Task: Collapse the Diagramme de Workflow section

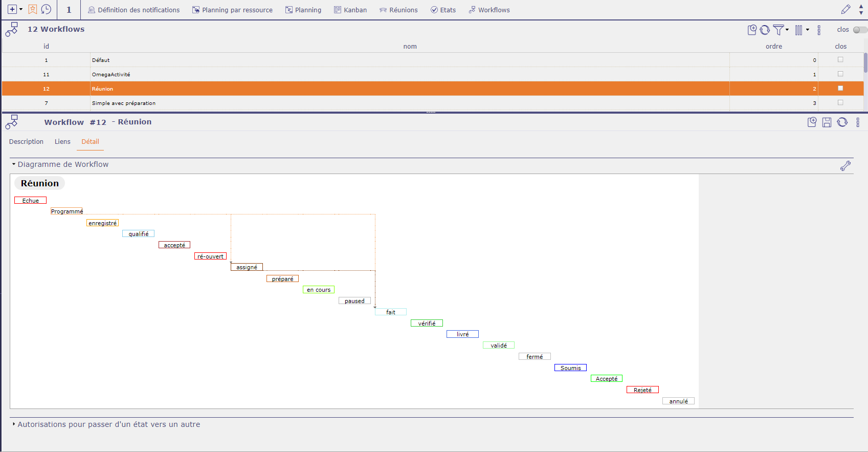Action: point(14,164)
